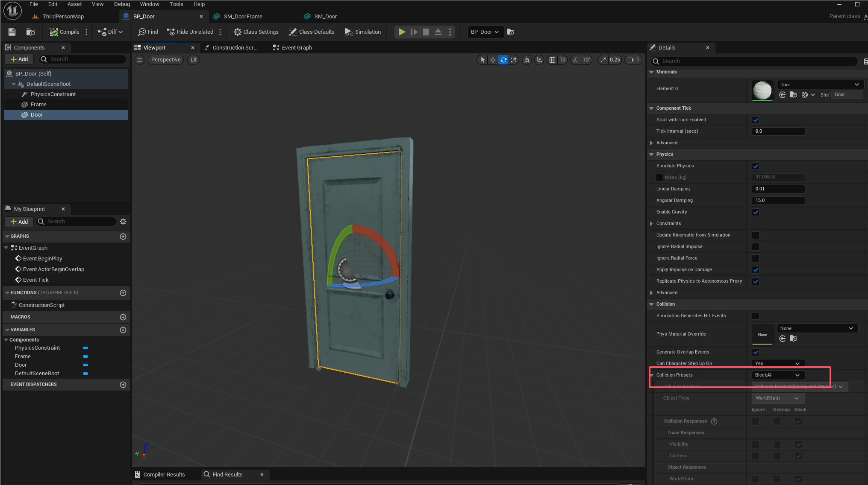Enable Simulation Generates Hit Events checkbox
This screenshot has width=868, height=485.
coord(756,316)
